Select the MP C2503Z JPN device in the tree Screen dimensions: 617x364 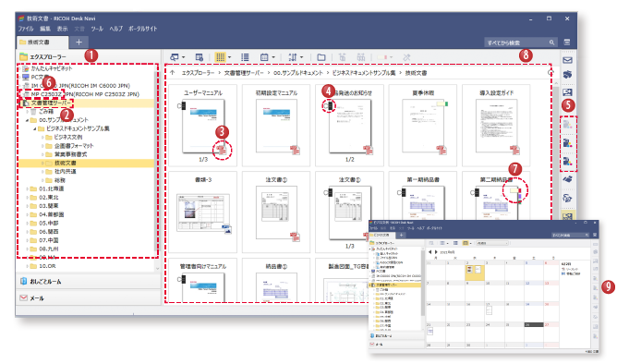[x=85, y=94]
